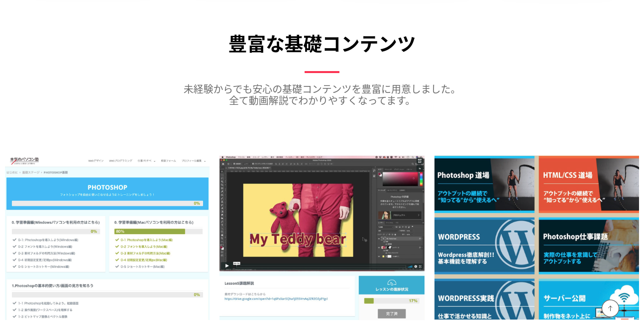Expand the プロフィール編集 dropdown menu

(x=194, y=161)
